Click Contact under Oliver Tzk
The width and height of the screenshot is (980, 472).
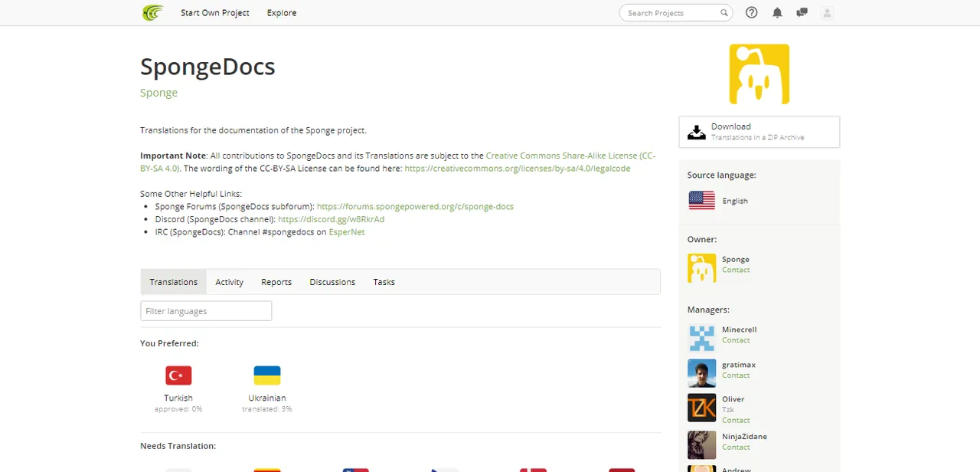pos(736,420)
